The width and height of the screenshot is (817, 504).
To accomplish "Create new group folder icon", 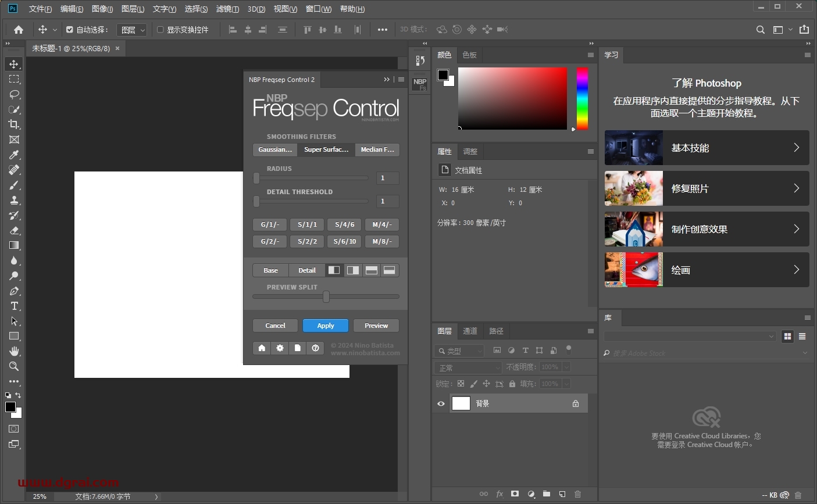I will coord(547,494).
